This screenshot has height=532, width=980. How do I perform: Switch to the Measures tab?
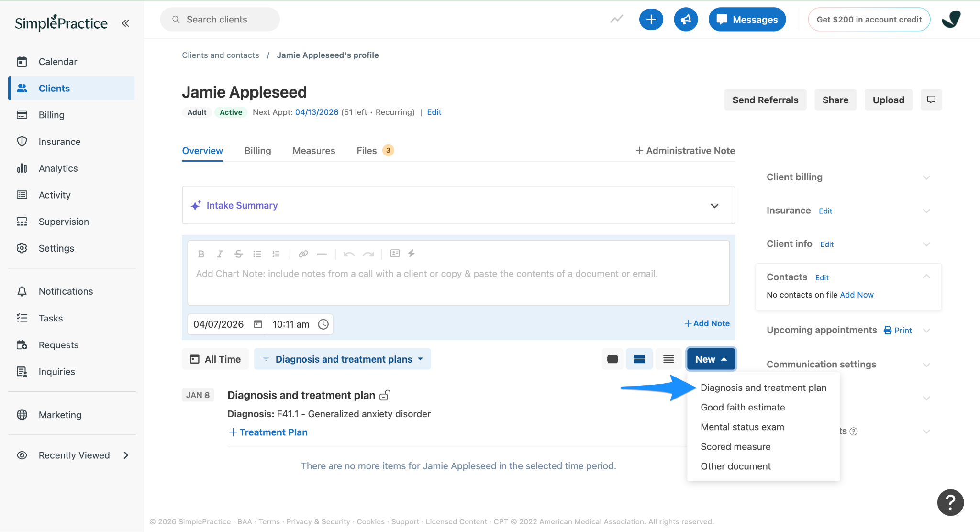[314, 151]
